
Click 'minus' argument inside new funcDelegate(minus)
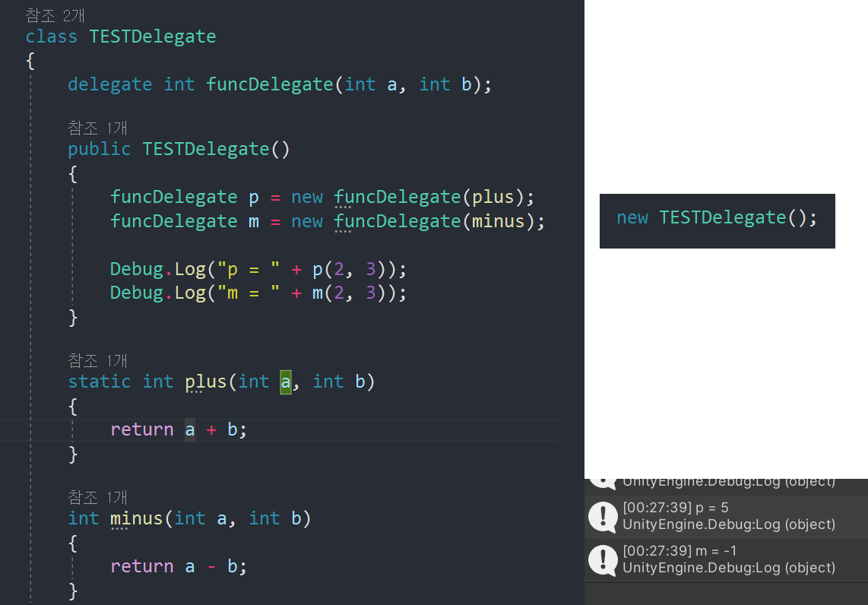498,221
